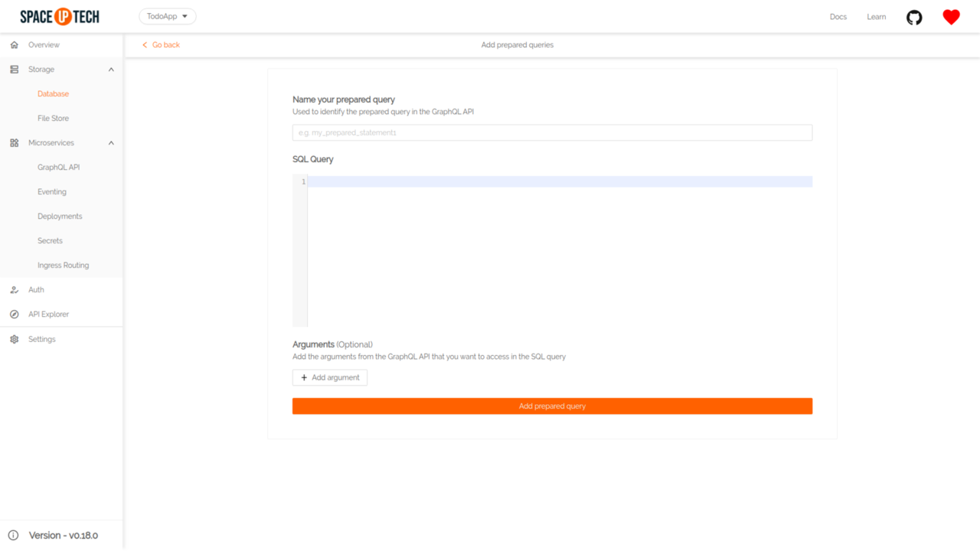Switch to the File Store page

(x=53, y=118)
